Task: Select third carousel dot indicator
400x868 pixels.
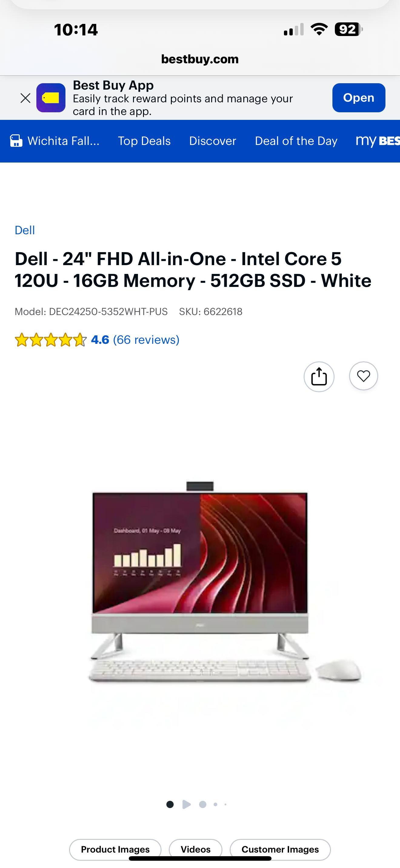Action: pos(203,804)
